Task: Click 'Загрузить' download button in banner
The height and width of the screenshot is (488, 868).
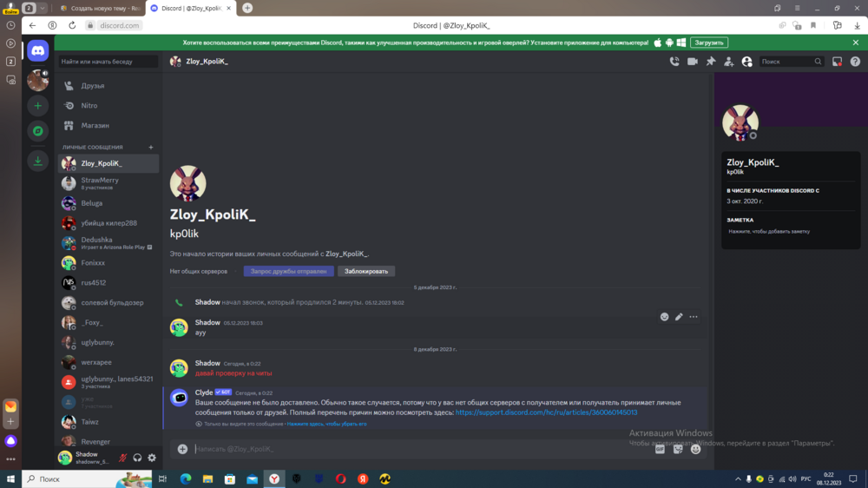Action: (708, 43)
